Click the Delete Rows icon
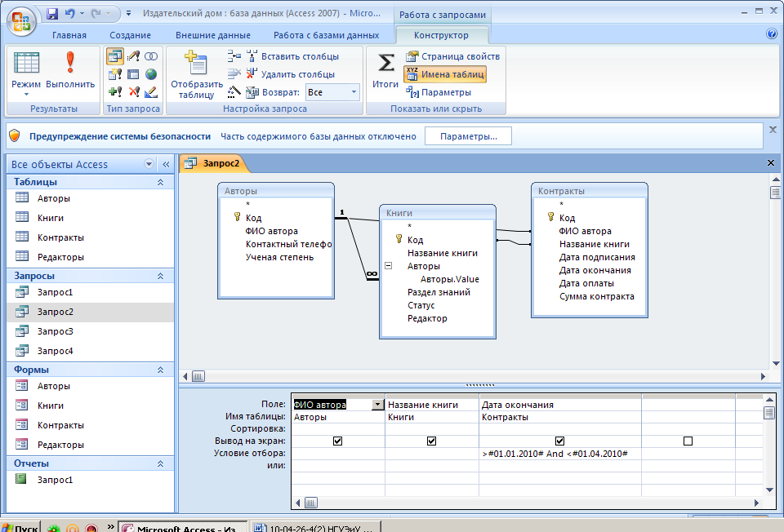The width and height of the screenshot is (784, 532). (234, 74)
